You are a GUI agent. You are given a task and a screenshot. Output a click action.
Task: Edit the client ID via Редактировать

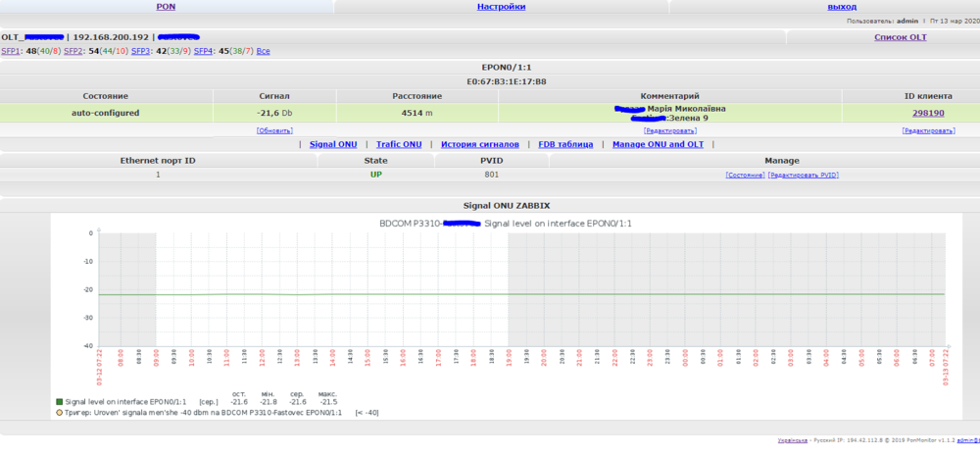(927, 129)
